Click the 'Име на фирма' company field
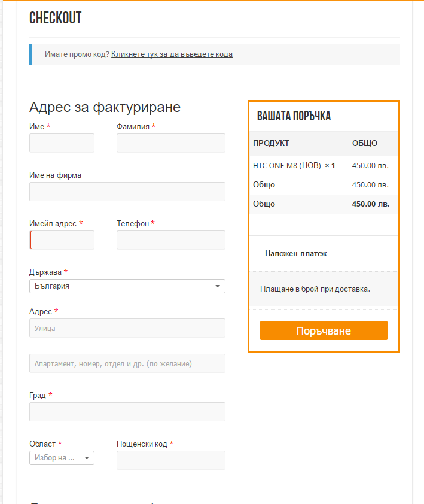The image size is (424, 504). point(127,192)
